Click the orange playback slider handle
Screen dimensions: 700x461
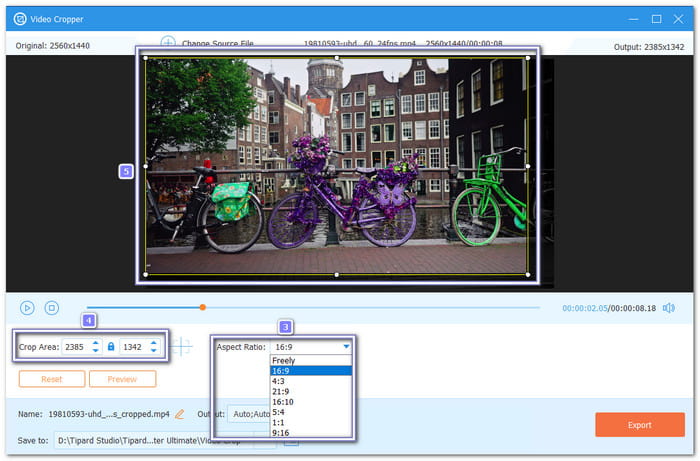point(202,307)
